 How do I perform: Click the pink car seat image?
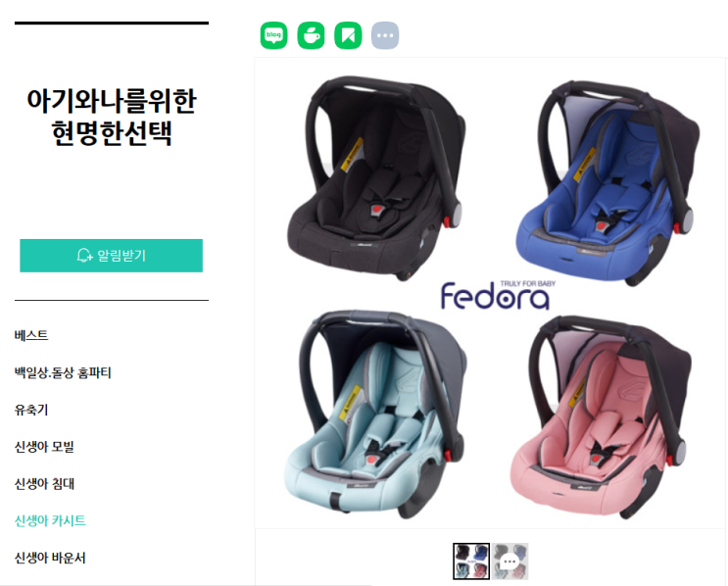tap(601, 416)
